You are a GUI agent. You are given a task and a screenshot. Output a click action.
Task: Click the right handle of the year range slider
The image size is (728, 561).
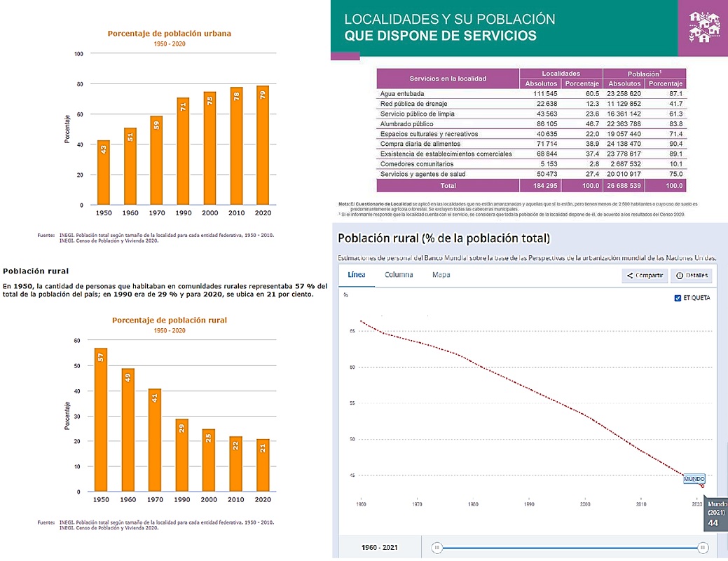click(702, 548)
